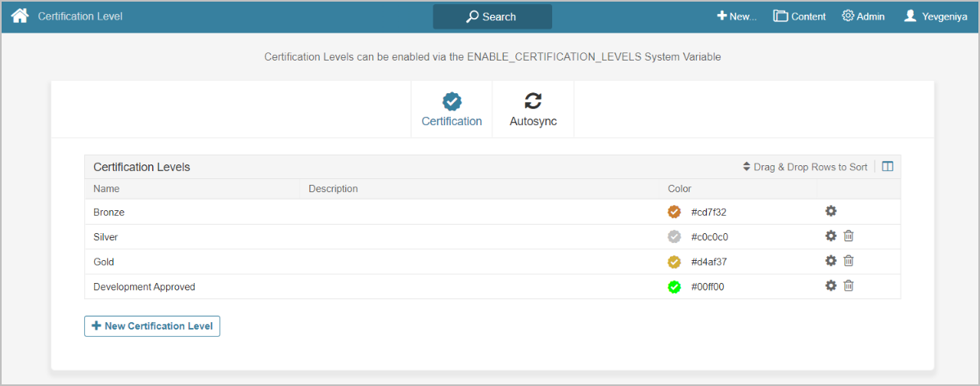The image size is (980, 386).
Task: Open settings gear for Bronze level
Action: (830, 211)
